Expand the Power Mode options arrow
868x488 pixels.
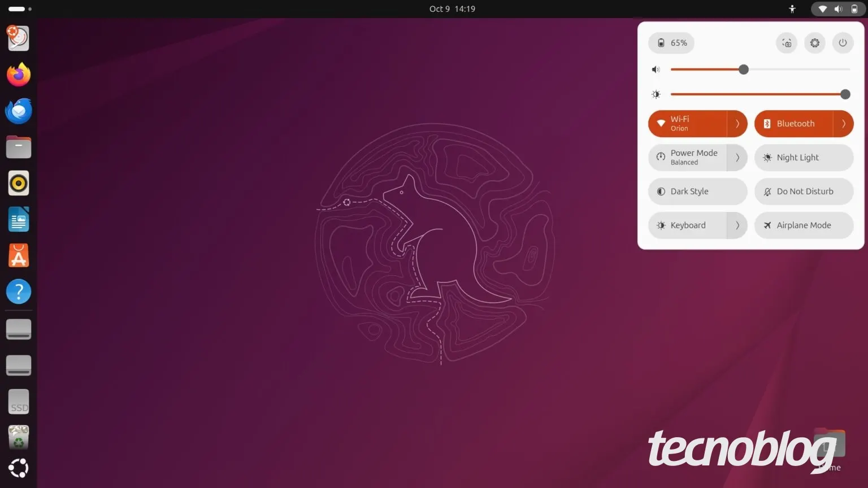click(737, 158)
